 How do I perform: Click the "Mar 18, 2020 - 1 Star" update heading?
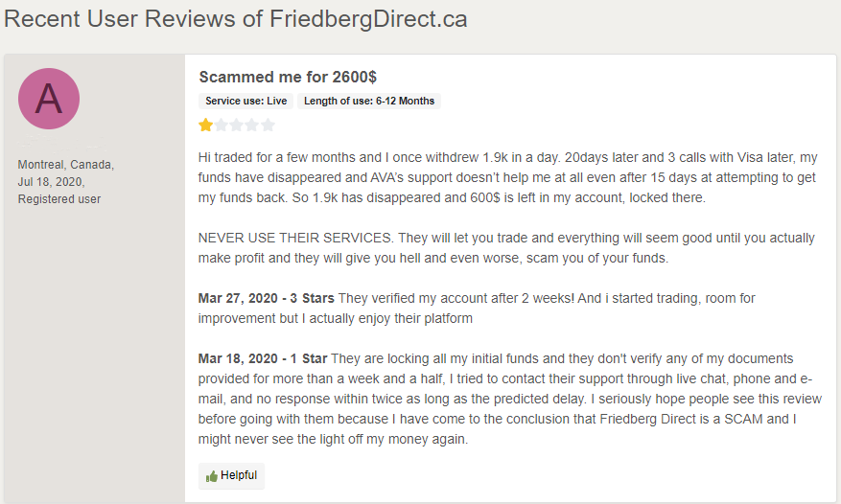point(263,359)
